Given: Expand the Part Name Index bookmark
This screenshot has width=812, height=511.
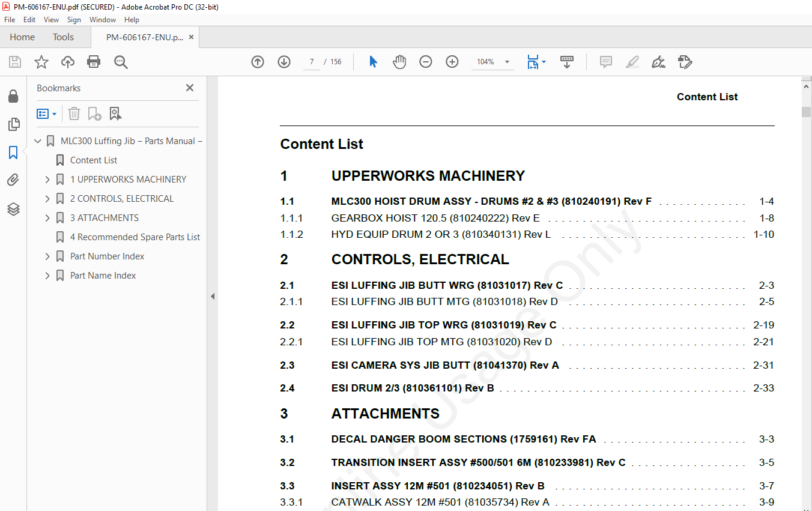Looking at the screenshot, I should click(x=47, y=276).
